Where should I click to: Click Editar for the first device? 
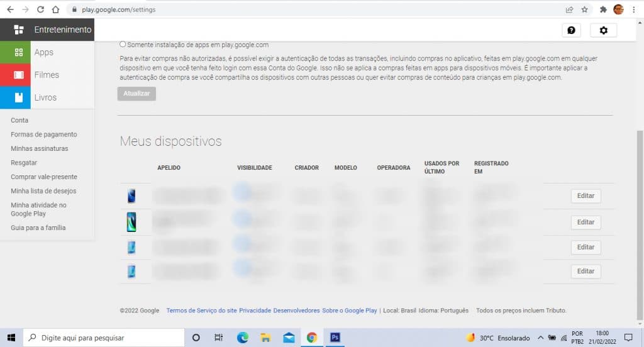586,196
